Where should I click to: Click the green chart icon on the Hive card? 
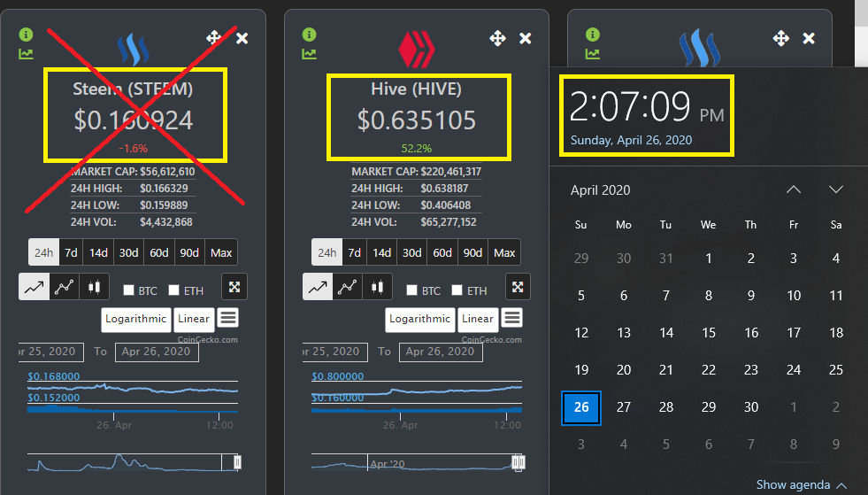point(310,54)
